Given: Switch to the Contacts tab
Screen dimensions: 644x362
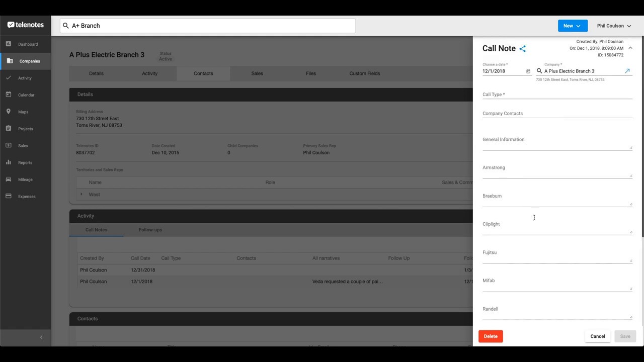Looking at the screenshot, I should pyautogui.click(x=203, y=73).
